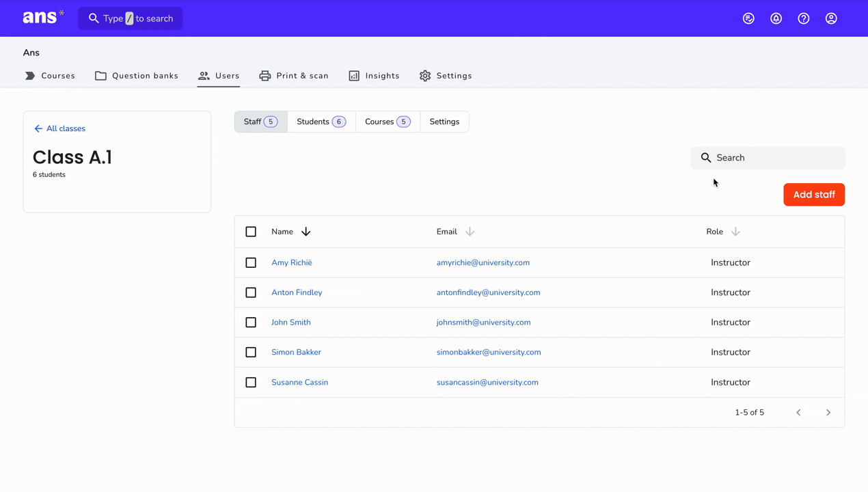The image size is (868, 492).
Task: Open notifications bell icon
Action: [x=776, y=18]
